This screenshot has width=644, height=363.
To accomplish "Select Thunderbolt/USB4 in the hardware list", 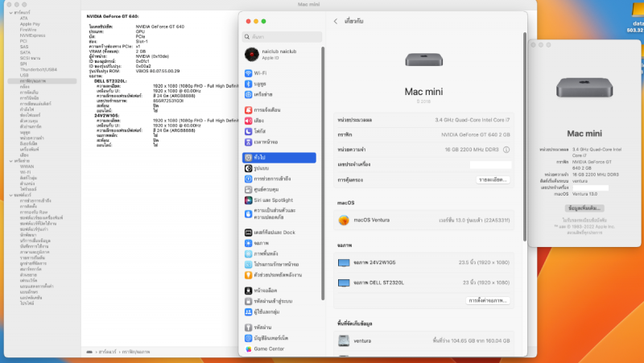I will point(39,70).
